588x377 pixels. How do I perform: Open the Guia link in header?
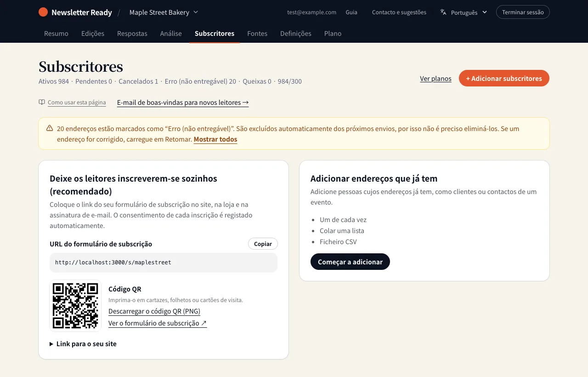351,12
